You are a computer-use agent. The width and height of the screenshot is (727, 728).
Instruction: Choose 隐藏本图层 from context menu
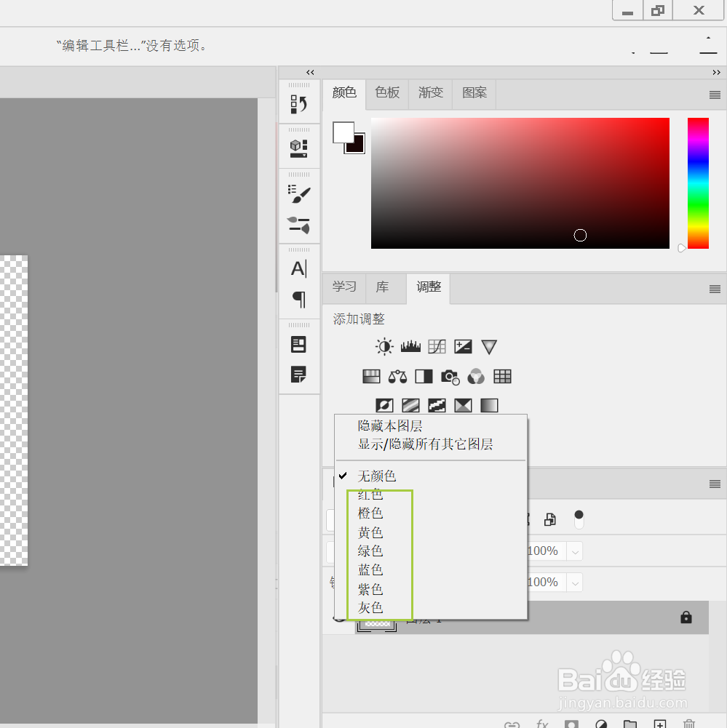coord(431,425)
